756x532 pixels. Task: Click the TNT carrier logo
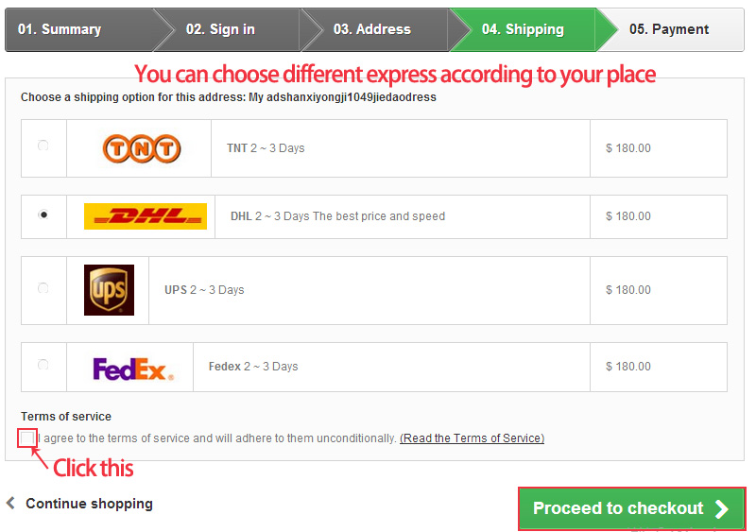[x=142, y=148]
